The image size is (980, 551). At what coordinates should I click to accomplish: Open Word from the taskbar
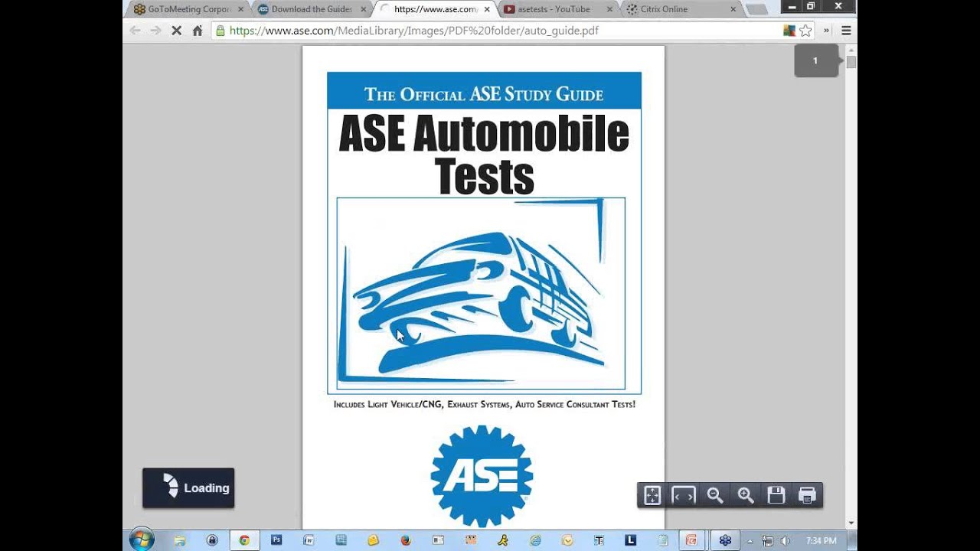309,540
